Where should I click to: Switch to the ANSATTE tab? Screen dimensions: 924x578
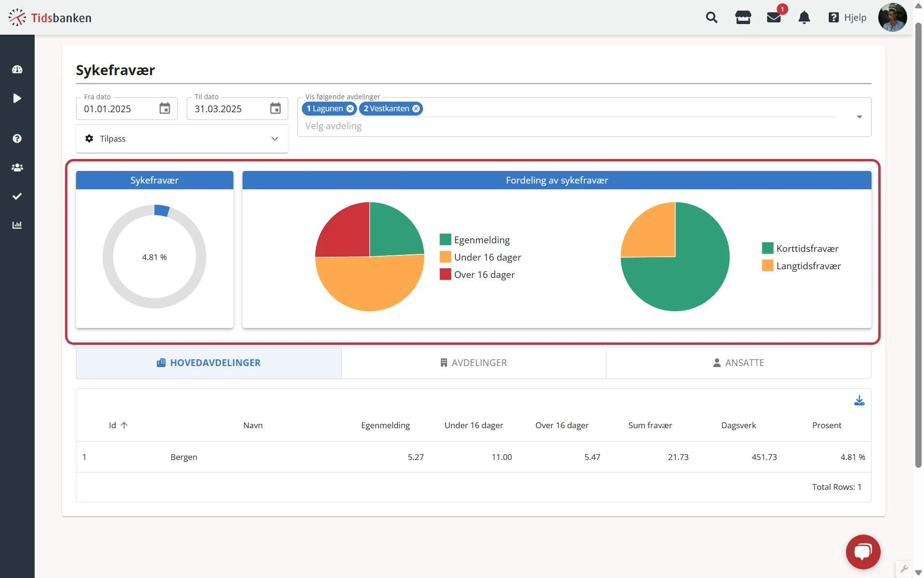coord(739,363)
